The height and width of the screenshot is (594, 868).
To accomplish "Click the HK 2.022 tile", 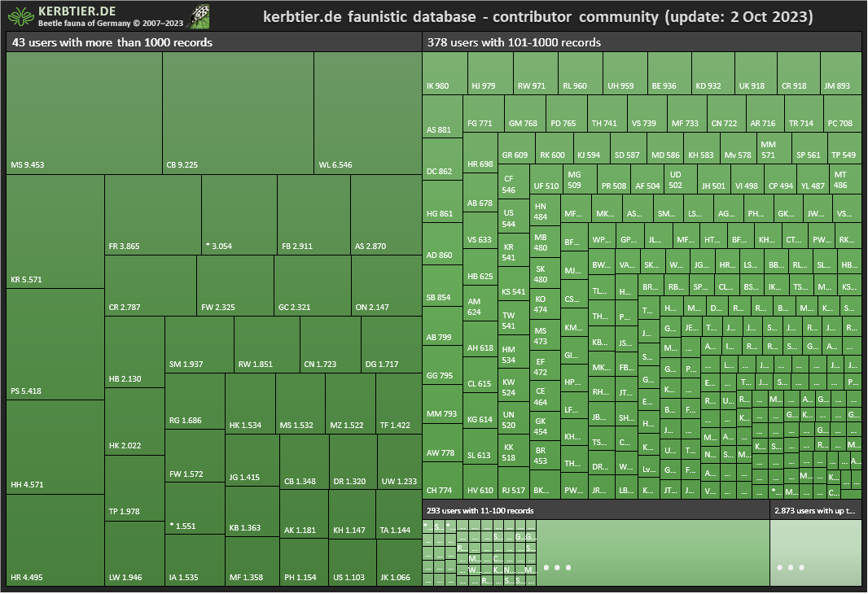I will [x=134, y=421].
